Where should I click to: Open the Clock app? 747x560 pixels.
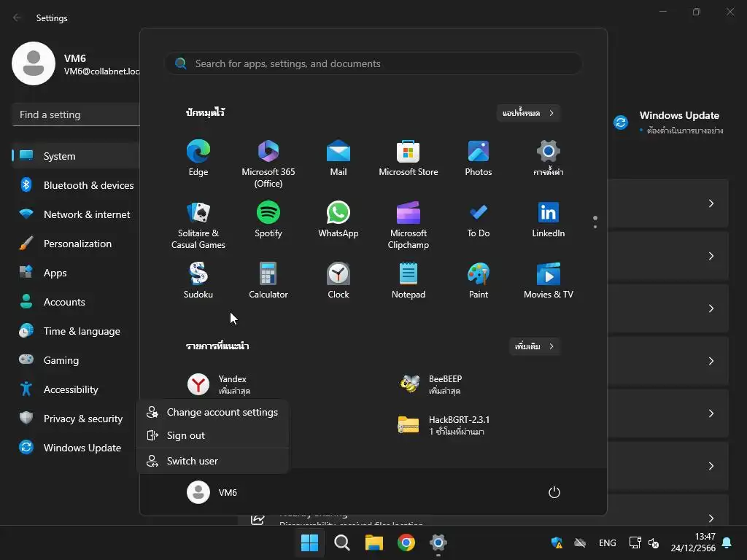(x=338, y=281)
